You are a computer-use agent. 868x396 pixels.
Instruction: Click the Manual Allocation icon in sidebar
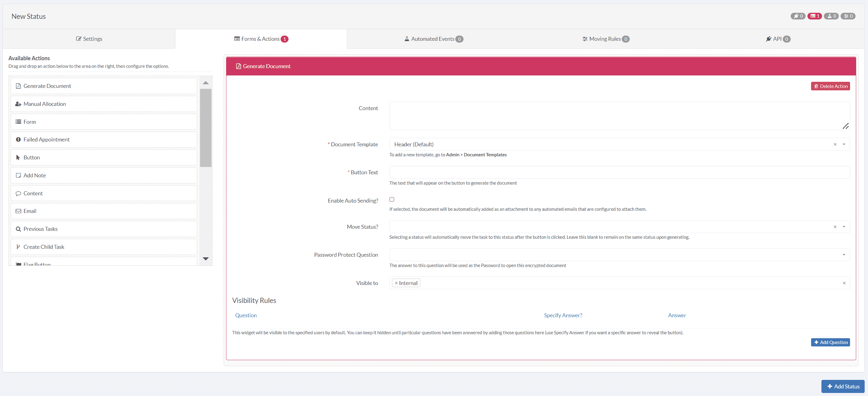(17, 103)
